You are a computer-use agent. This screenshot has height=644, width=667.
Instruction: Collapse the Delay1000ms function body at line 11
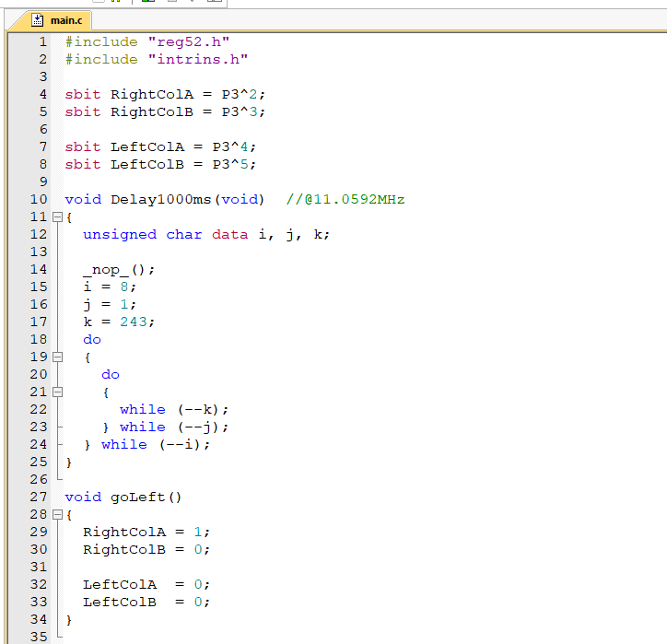click(x=57, y=217)
